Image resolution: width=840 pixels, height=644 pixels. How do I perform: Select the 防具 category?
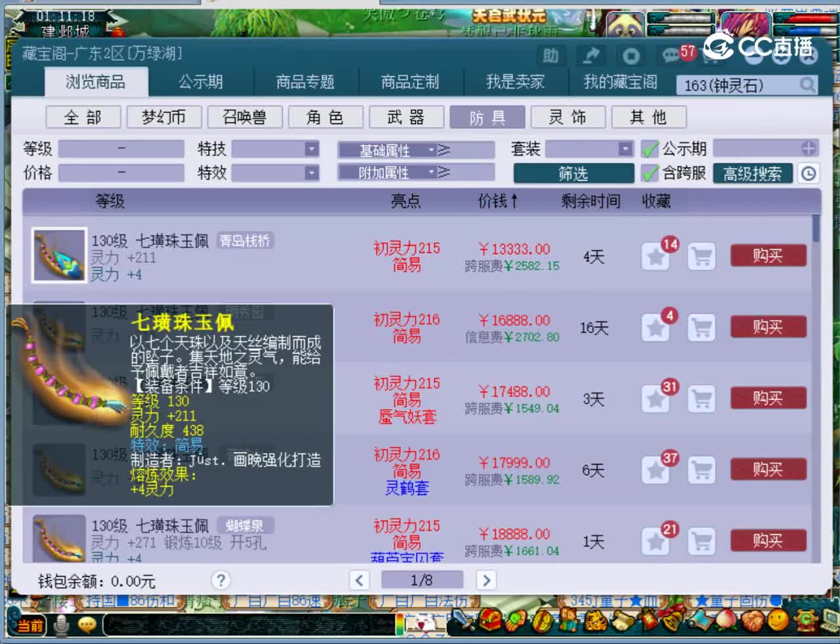pyautogui.click(x=487, y=117)
